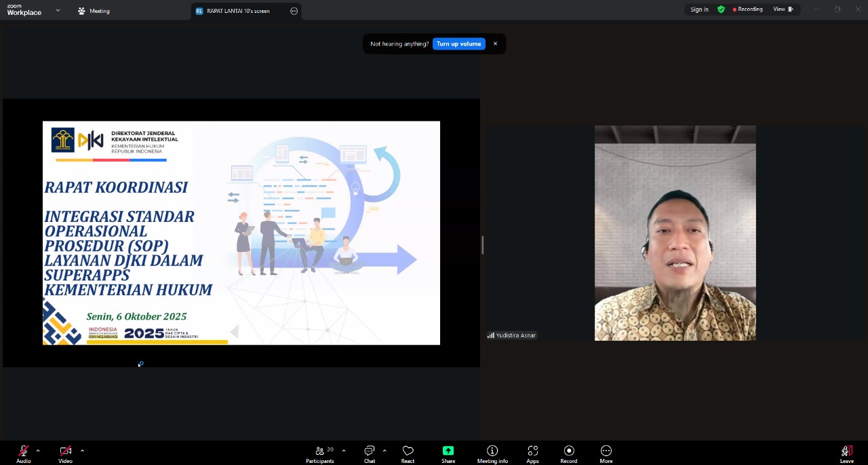This screenshot has height=465, width=868.
Task: Switch to the Meeting tab
Action: (94, 11)
